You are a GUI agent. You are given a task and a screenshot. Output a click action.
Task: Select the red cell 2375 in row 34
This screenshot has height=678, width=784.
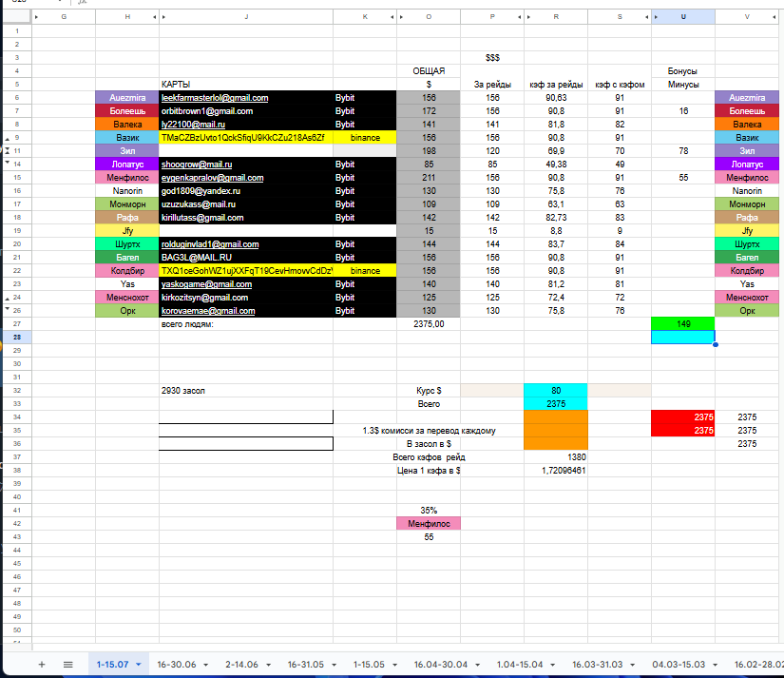tap(683, 416)
